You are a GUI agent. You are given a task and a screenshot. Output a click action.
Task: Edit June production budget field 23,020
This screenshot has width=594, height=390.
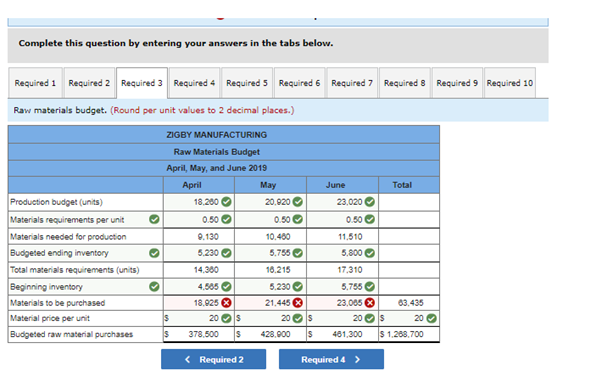342,202
